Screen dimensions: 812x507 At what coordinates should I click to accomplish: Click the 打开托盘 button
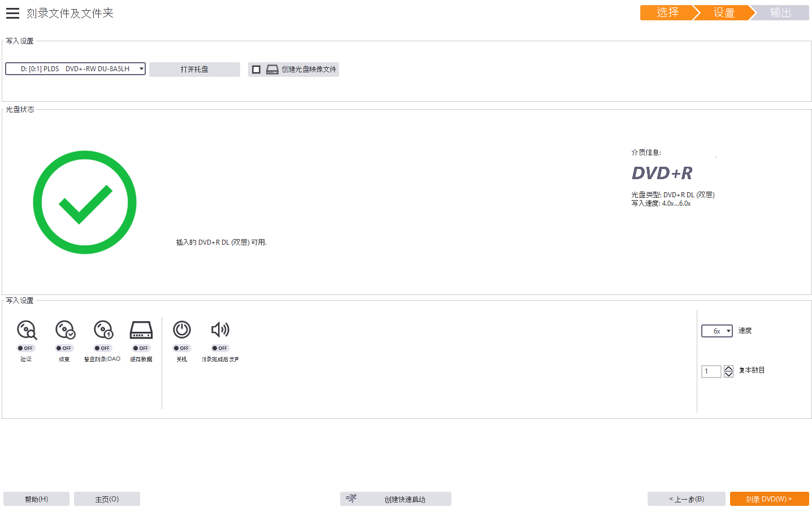click(194, 70)
